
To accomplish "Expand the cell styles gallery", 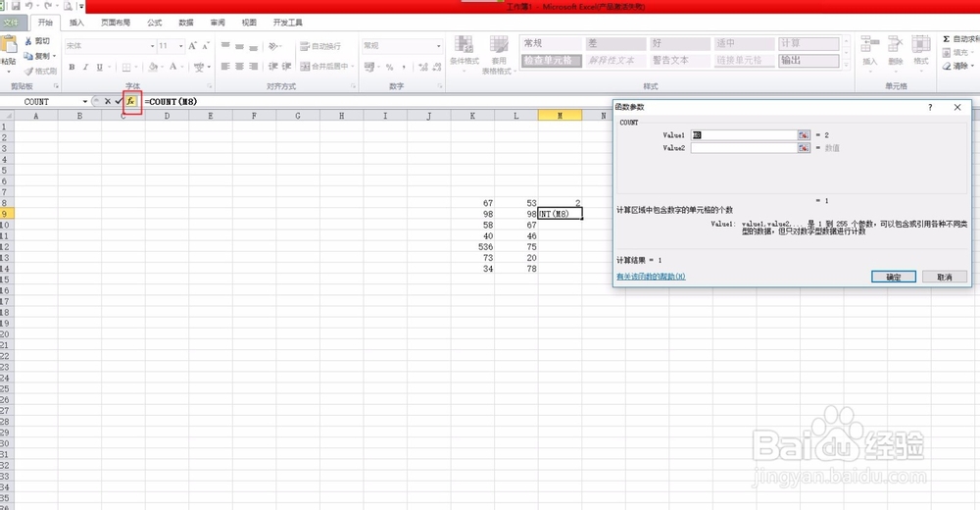I will pos(847,65).
